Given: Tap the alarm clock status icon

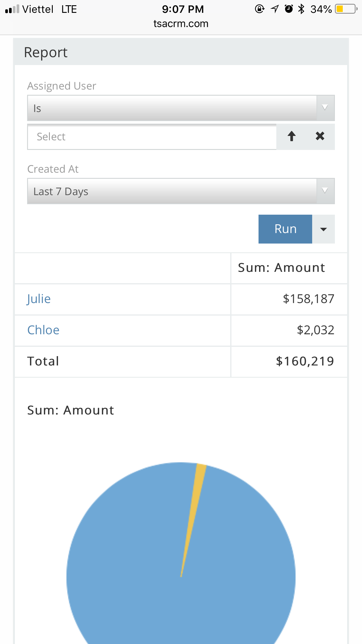Looking at the screenshot, I should coord(289,9).
